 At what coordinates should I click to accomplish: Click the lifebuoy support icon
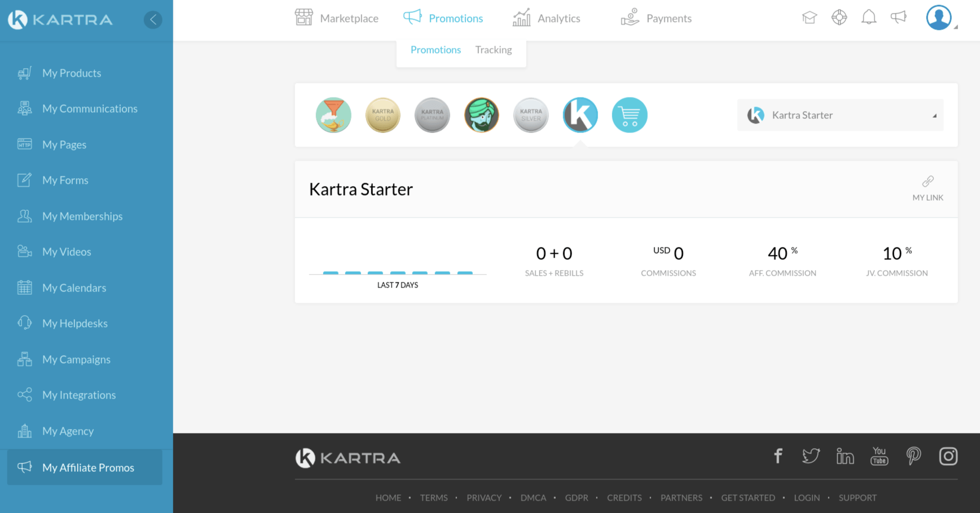pos(840,17)
